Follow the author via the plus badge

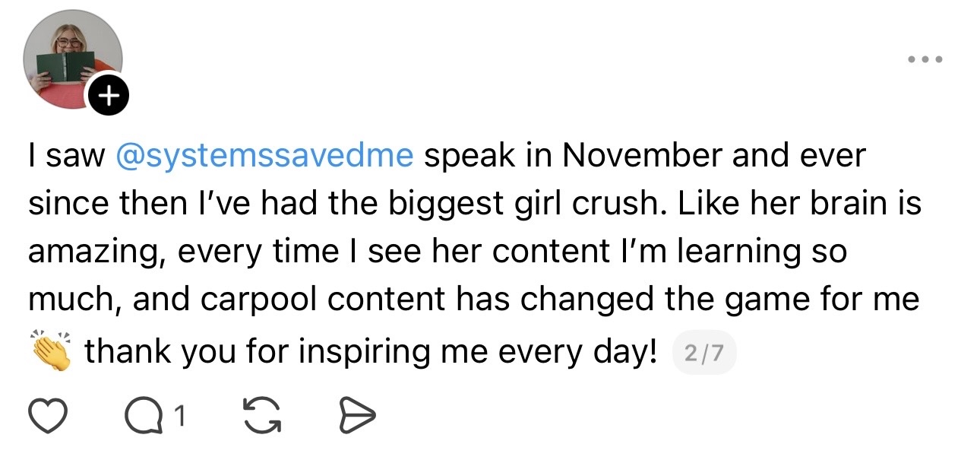click(x=109, y=96)
